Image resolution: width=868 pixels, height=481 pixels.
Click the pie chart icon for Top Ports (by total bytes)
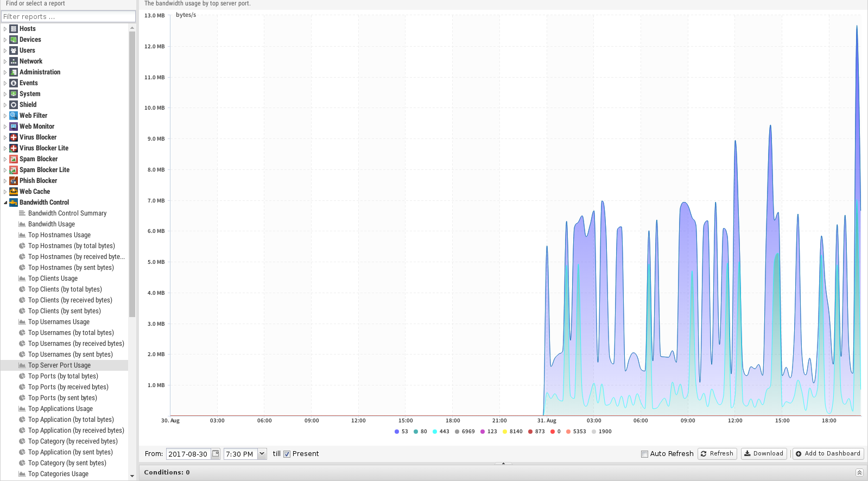[22, 376]
